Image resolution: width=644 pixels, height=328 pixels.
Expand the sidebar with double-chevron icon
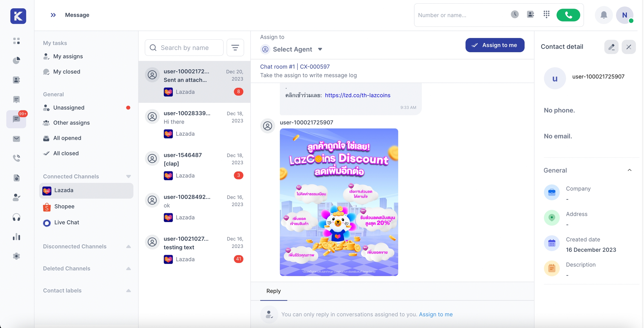click(x=53, y=15)
